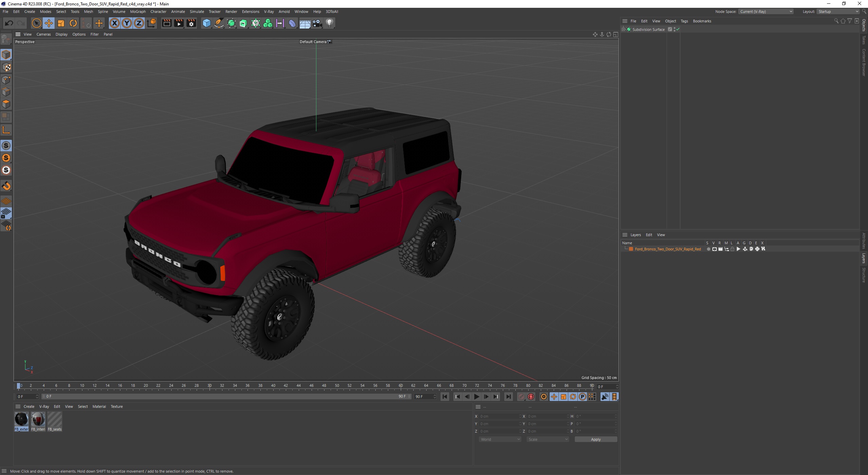This screenshot has height=475, width=868.
Task: Expand the Subdivision Surface object tree
Action: click(624, 30)
